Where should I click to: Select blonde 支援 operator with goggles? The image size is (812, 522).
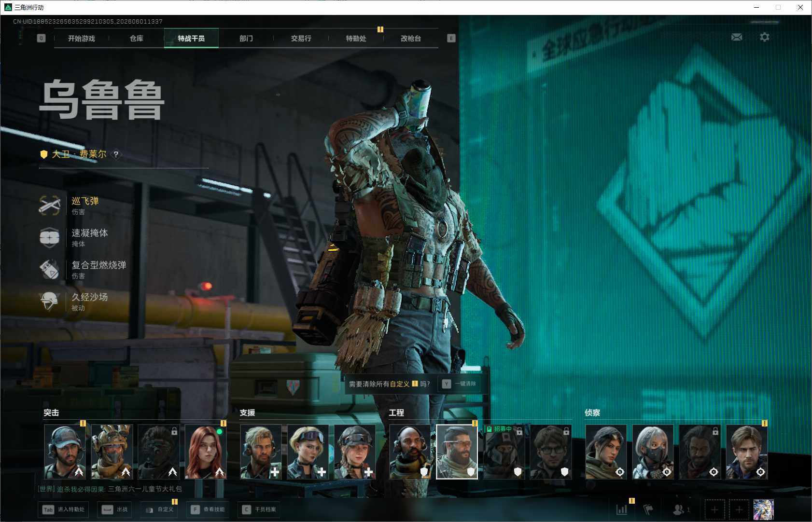pyautogui.click(x=308, y=452)
